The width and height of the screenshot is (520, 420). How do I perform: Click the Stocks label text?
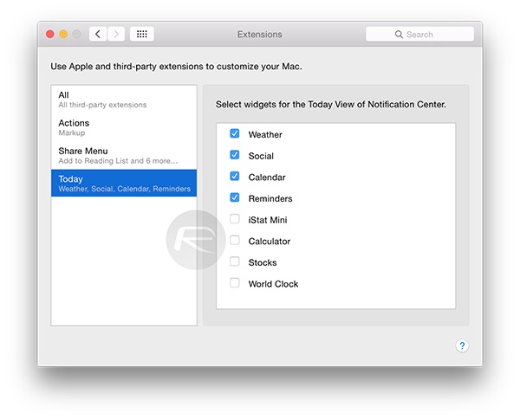(x=263, y=262)
